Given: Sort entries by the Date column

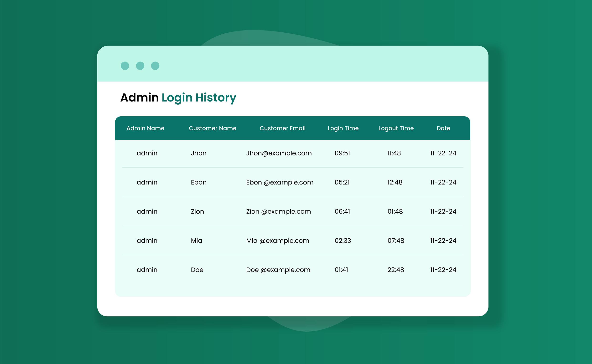Looking at the screenshot, I should pyautogui.click(x=443, y=128).
